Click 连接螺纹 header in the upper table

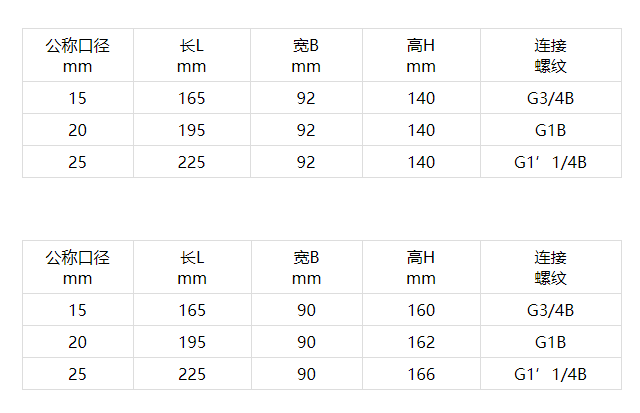(x=550, y=55)
